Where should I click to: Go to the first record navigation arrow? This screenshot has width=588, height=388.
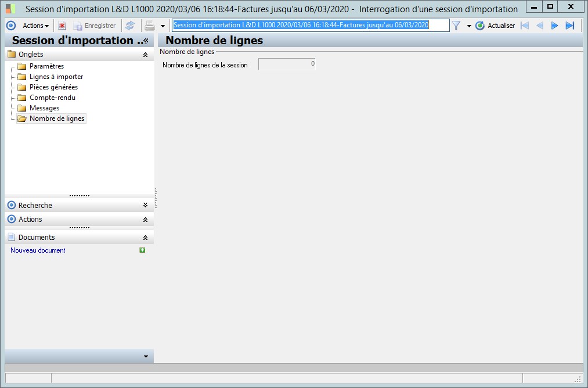click(525, 26)
